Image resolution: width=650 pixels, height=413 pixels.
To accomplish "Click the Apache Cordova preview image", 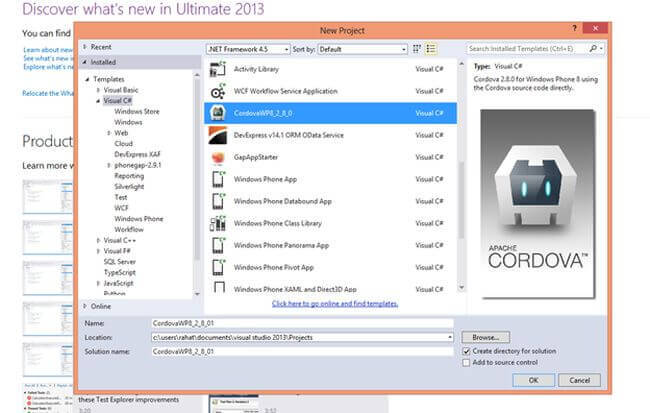I will pos(538,203).
